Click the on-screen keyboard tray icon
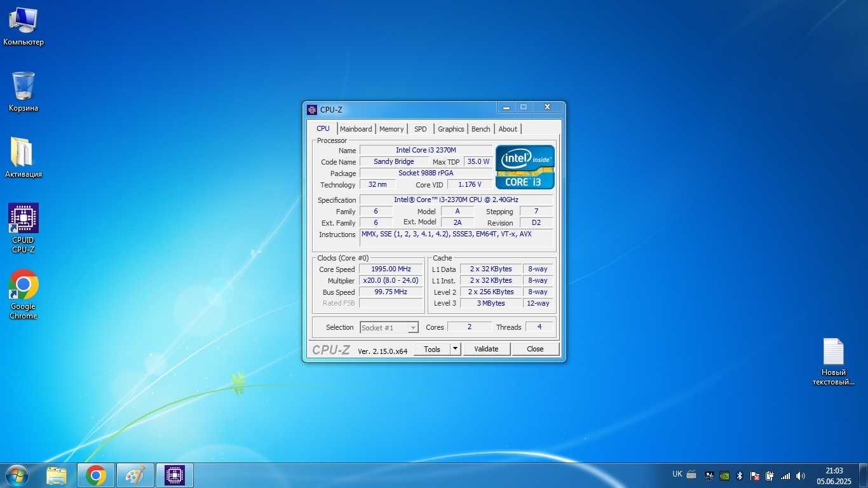This screenshot has height=488, width=868. 691,475
